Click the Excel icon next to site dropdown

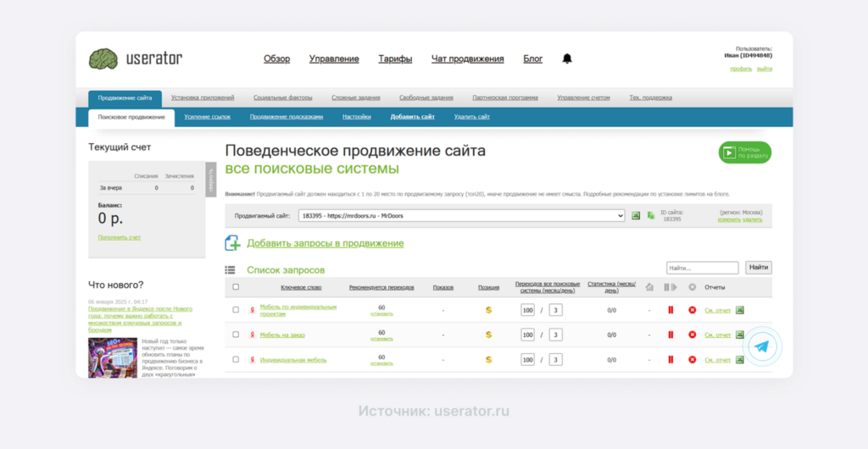tap(636, 216)
